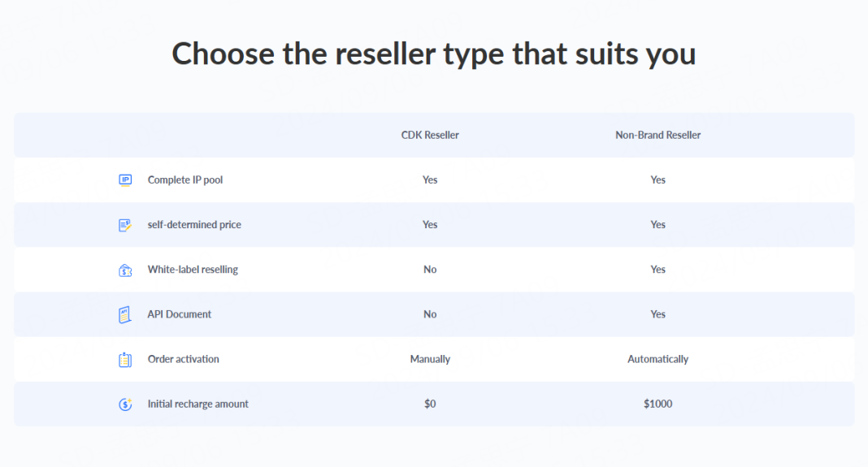Click the Initial recharge amount dollar icon
Screen dimensions: 868x467
[125, 404]
